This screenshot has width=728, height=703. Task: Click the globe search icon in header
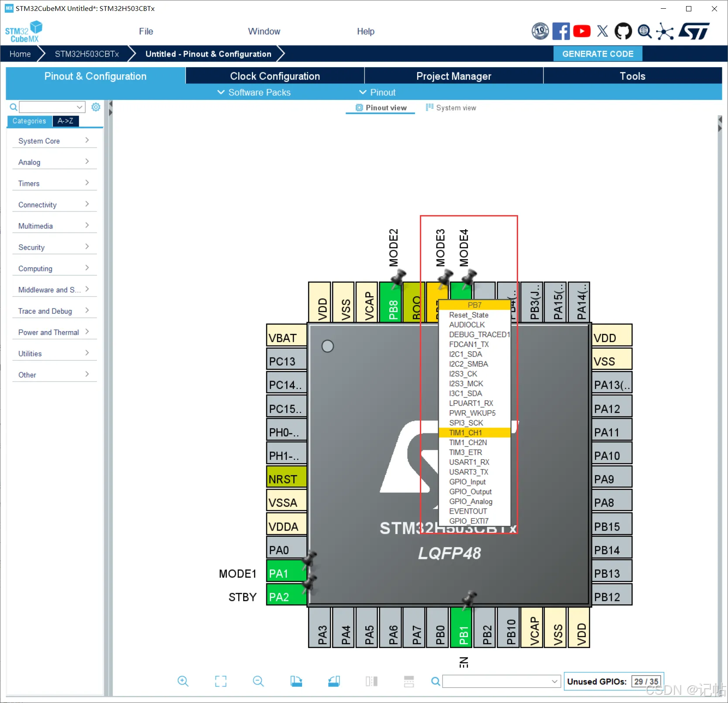(x=644, y=31)
